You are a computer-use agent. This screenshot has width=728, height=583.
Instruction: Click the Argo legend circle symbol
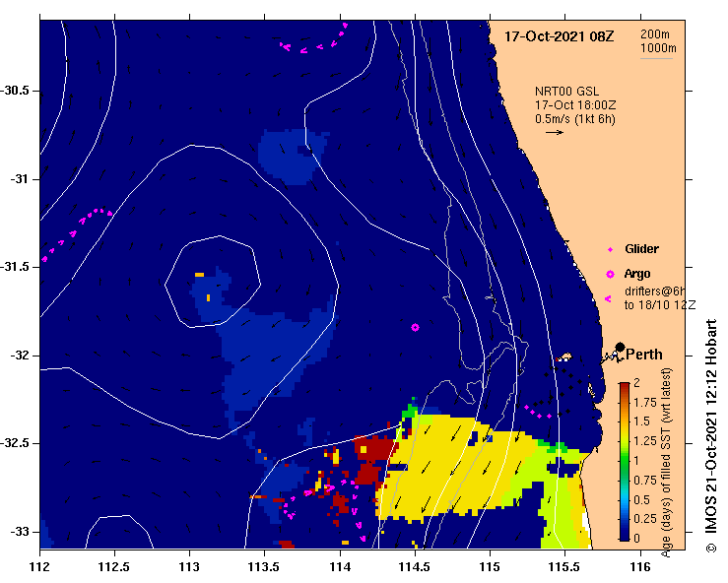click(x=610, y=275)
